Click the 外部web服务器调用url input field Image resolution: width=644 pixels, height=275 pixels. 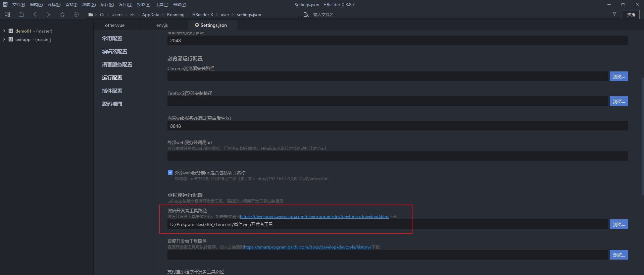pyautogui.click(x=398, y=156)
